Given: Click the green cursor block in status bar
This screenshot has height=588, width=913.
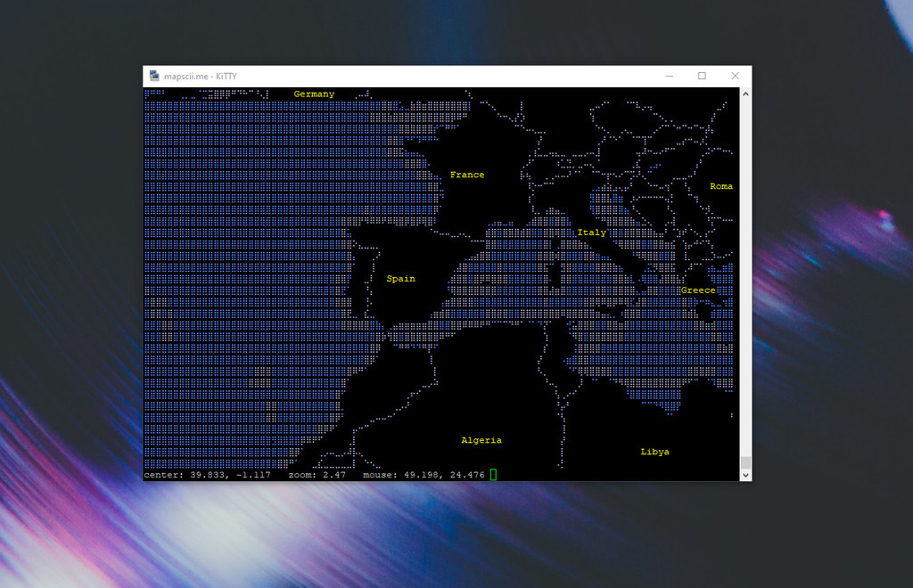Looking at the screenshot, I should 492,475.
